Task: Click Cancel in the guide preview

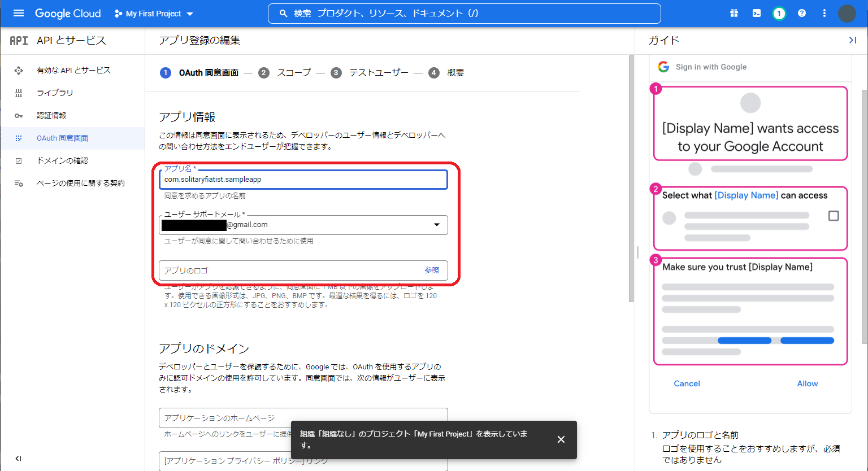Action: click(687, 383)
